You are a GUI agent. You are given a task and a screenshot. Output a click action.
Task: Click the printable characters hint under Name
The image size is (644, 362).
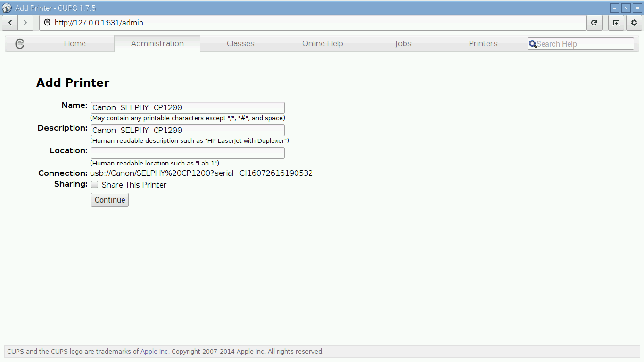click(188, 118)
